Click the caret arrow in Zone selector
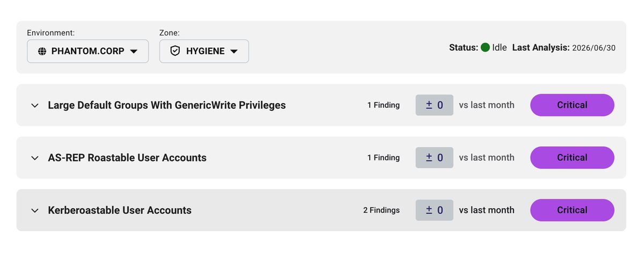 (234, 51)
